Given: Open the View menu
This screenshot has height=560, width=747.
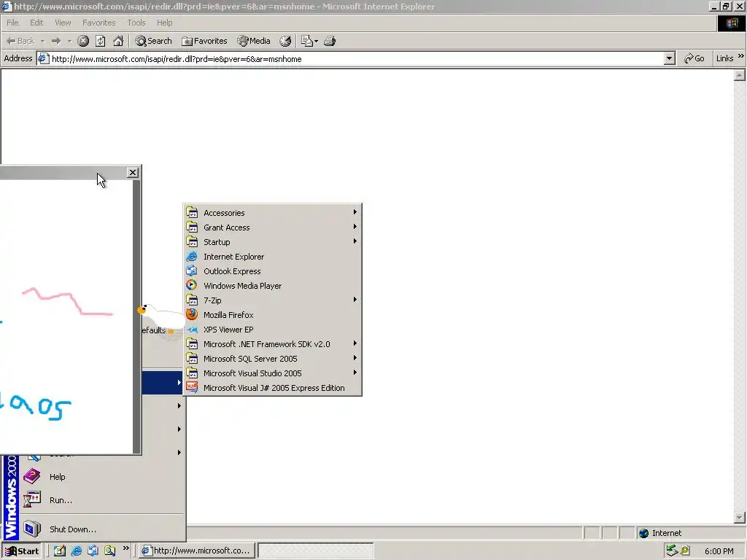Looking at the screenshot, I should tap(63, 23).
